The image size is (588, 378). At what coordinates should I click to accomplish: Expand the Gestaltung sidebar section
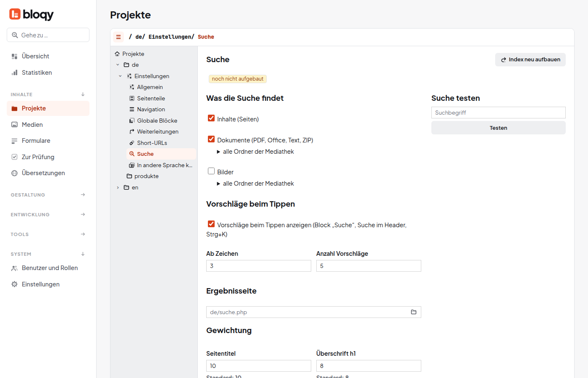[x=48, y=195]
